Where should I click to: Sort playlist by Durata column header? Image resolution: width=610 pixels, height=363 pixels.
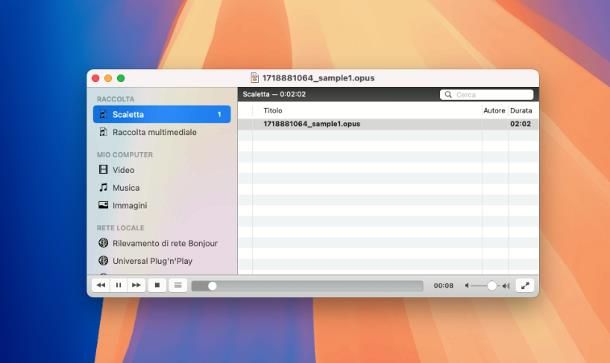[521, 110]
